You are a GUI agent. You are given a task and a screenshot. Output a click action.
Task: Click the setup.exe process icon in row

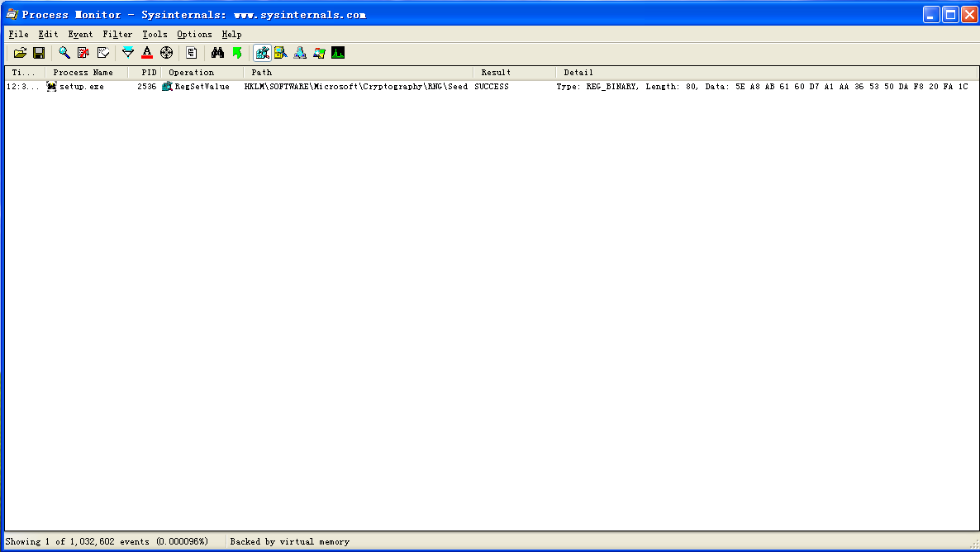point(51,86)
